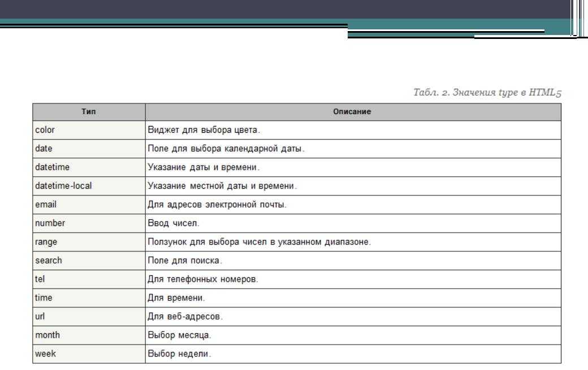This screenshot has height=370, width=588.
Task: Click description 'Для времени.'
Action: 176,298
